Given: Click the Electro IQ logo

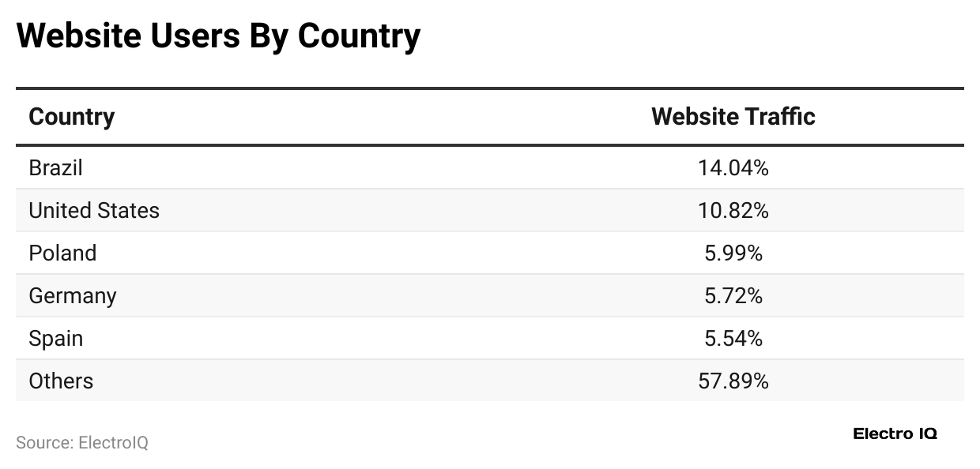Looking at the screenshot, I should (x=895, y=433).
